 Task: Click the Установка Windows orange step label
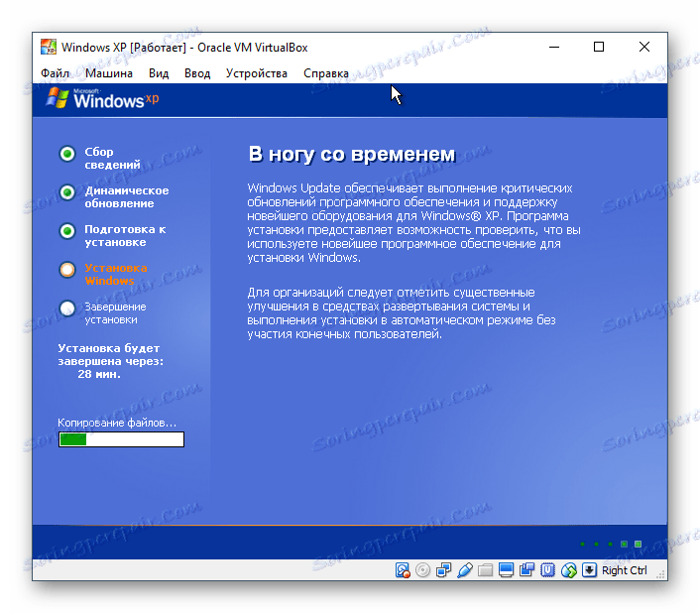116,274
